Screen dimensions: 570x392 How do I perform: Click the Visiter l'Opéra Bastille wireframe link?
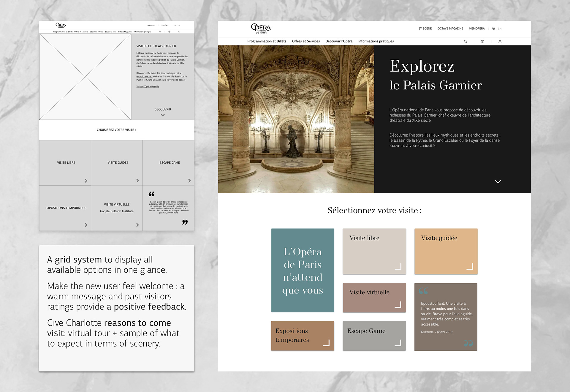[x=148, y=86]
